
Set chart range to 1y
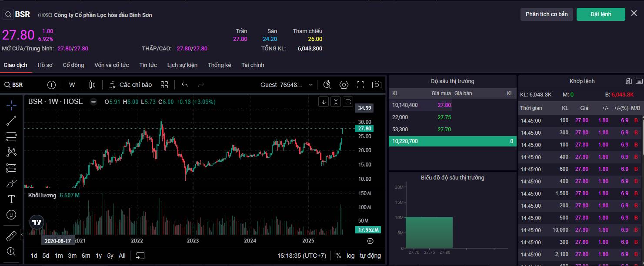[x=99, y=256]
